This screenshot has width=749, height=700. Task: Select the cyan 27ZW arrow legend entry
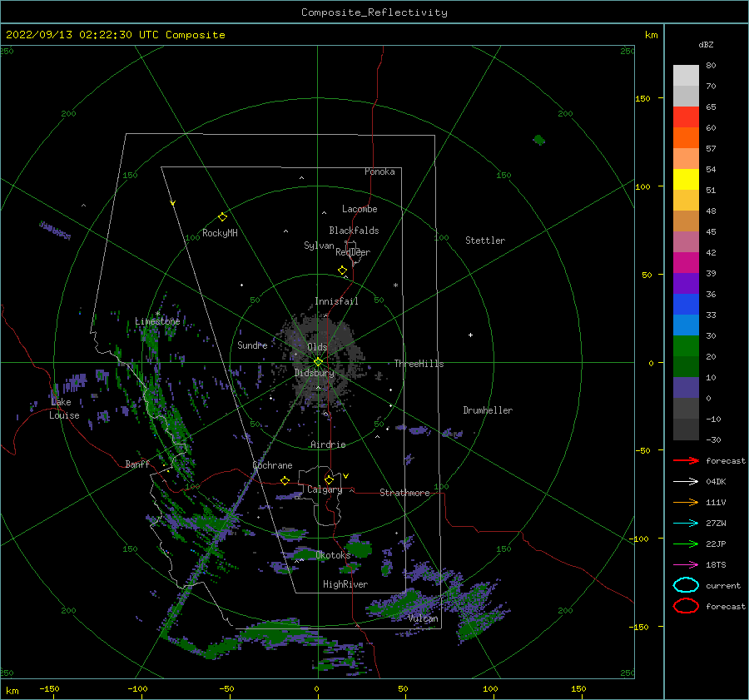click(x=686, y=524)
